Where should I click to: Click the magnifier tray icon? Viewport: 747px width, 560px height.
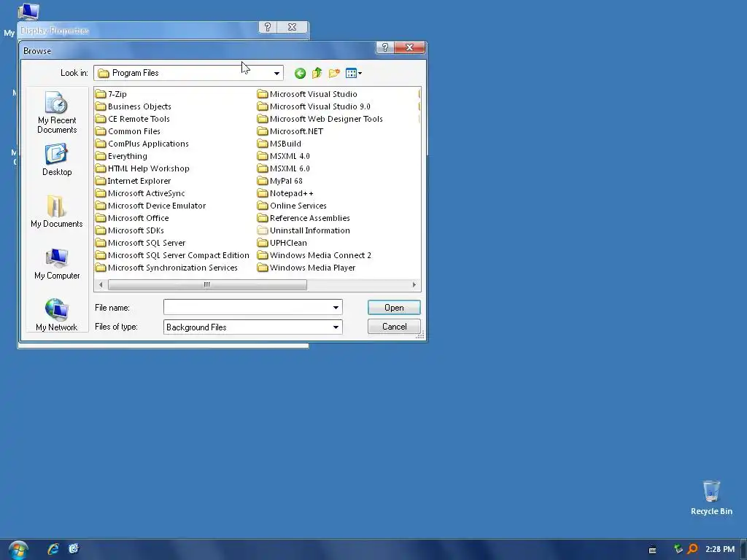pos(692,549)
